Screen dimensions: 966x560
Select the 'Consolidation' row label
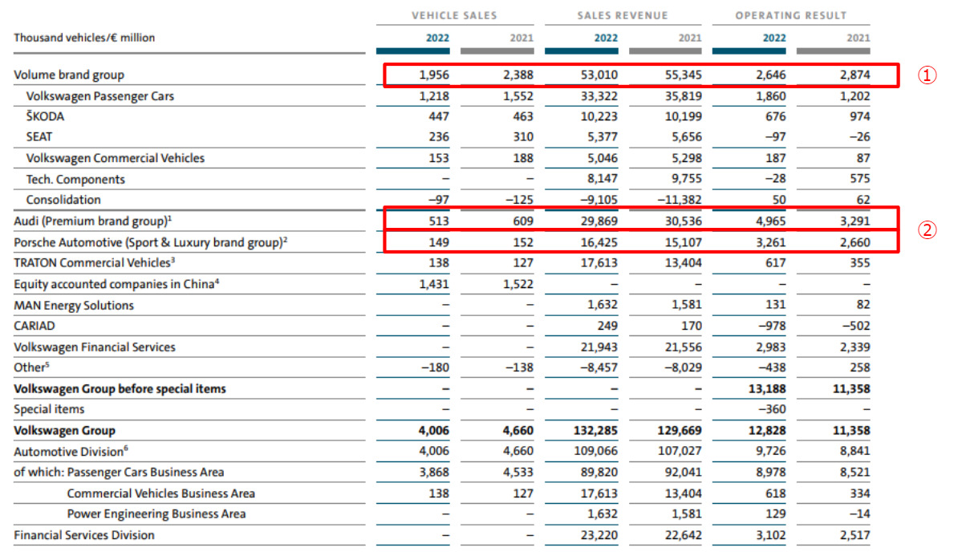coord(63,200)
